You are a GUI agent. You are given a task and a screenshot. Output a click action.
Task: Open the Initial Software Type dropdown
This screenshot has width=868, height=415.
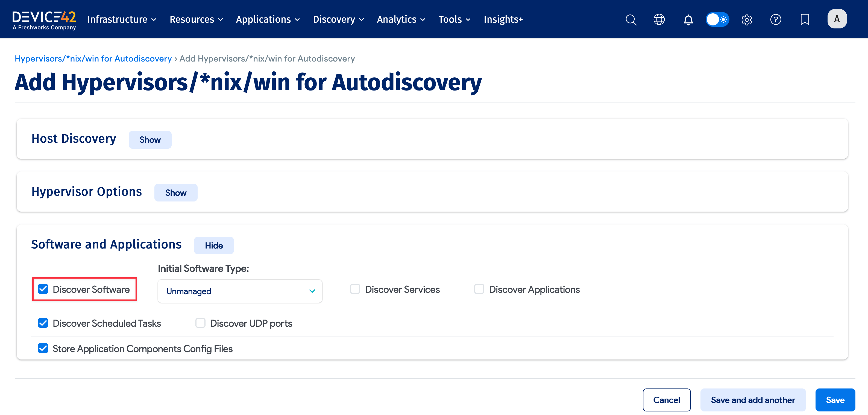tap(240, 291)
